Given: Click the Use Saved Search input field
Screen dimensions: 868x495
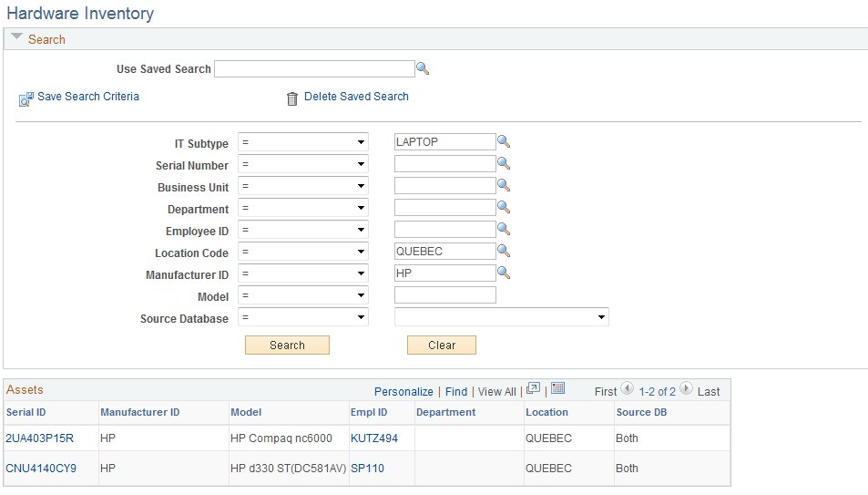Looking at the screenshot, I should pyautogui.click(x=314, y=68).
